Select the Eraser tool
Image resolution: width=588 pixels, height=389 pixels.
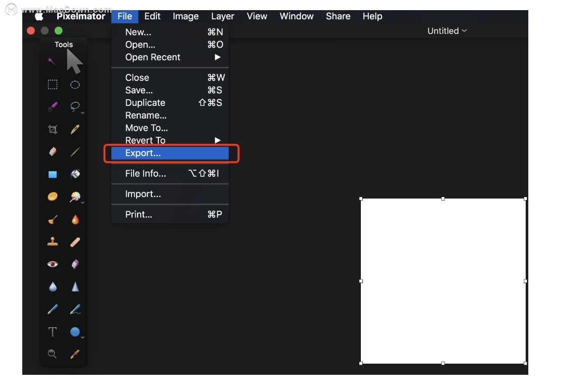(52, 151)
